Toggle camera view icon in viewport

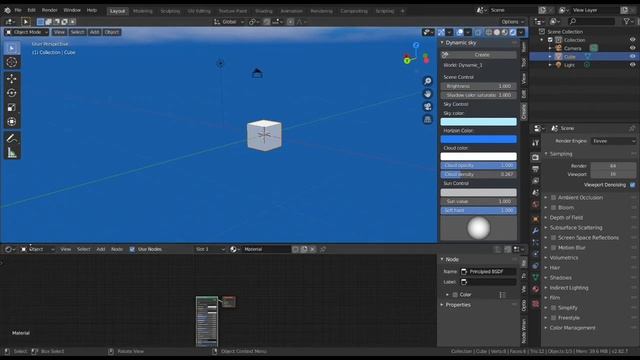427,107
